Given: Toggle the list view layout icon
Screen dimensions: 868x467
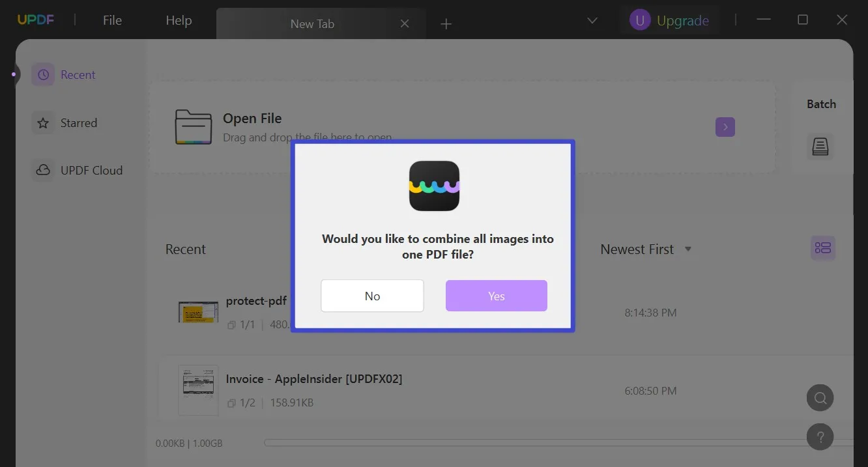Looking at the screenshot, I should [823, 248].
